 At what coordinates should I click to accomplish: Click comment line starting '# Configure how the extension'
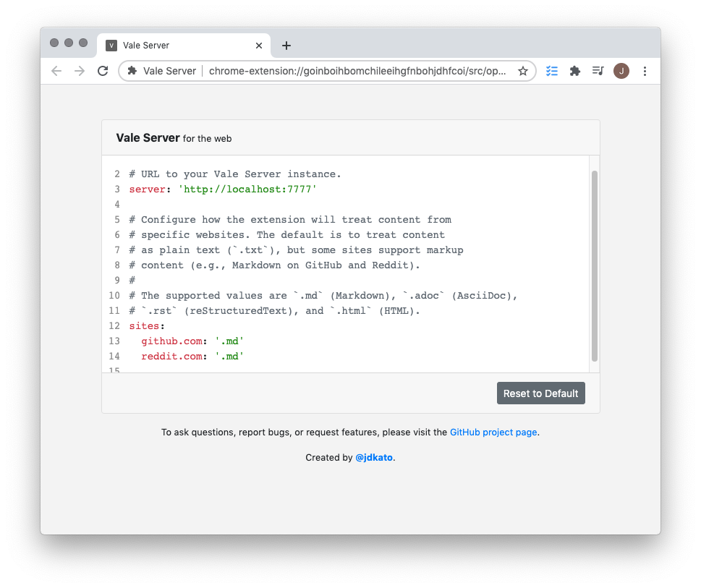[290, 219]
